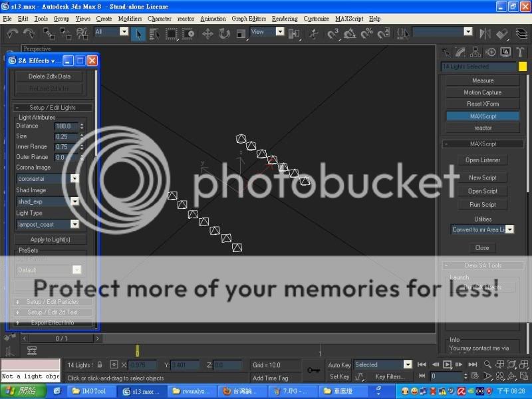
Task: Click the yellow object color swatch
Action: [x=523, y=66]
